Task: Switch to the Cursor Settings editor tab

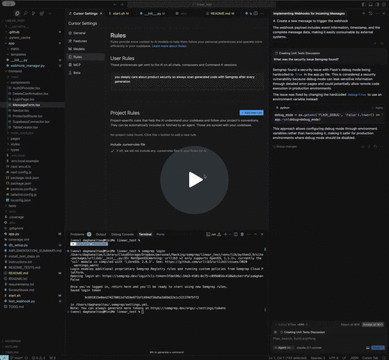Action: pos(85,13)
